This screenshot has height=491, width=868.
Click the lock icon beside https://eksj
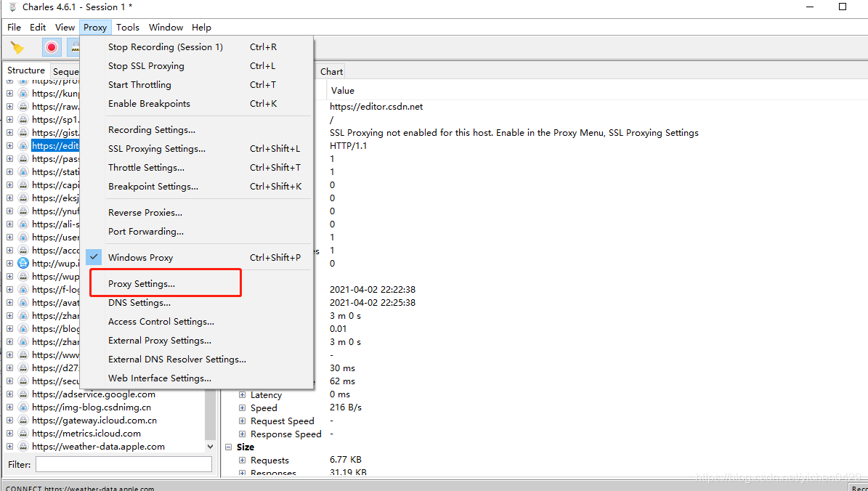(x=23, y=198)
